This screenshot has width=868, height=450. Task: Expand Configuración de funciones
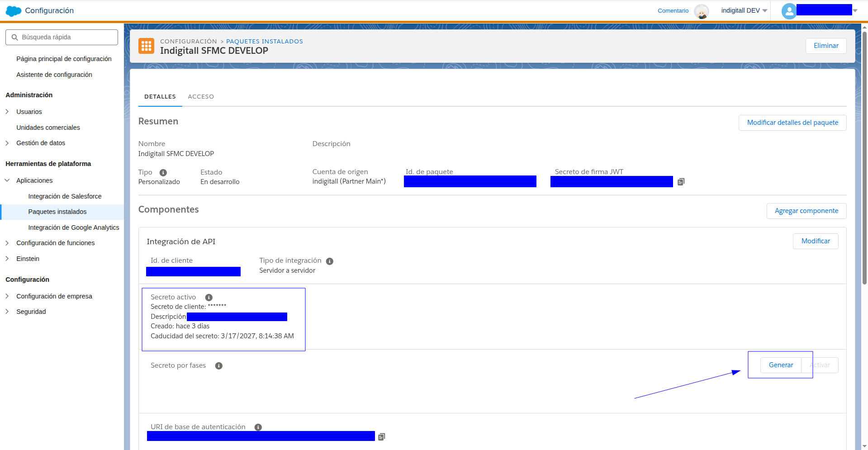(7, 243)
